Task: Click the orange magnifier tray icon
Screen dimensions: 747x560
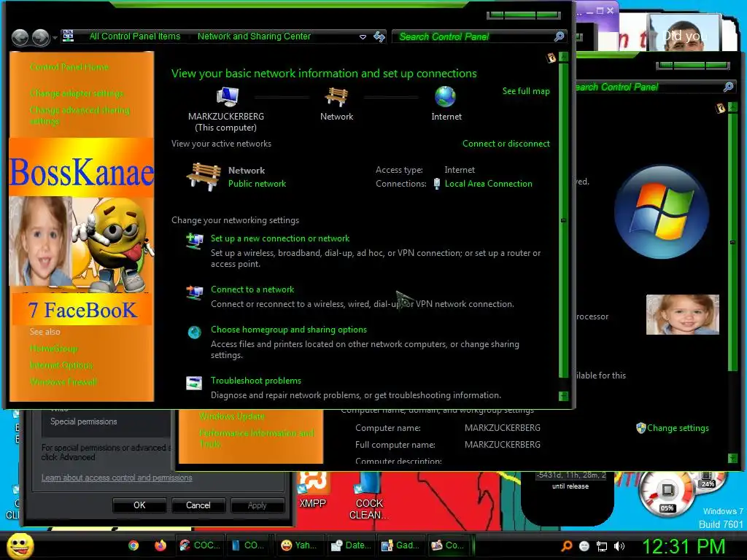Action: click(567, 546)
